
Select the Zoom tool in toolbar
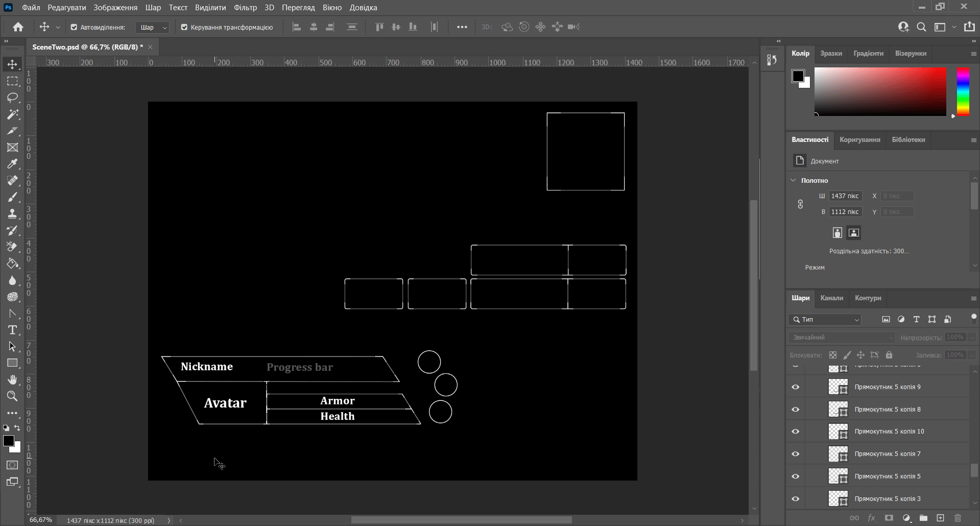13,396
